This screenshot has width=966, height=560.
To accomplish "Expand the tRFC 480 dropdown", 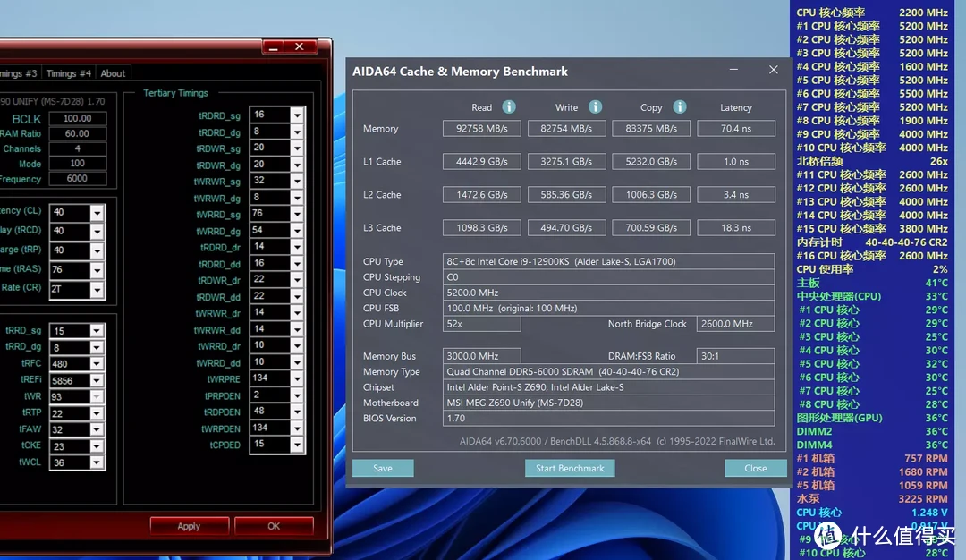I will point(96,363).
